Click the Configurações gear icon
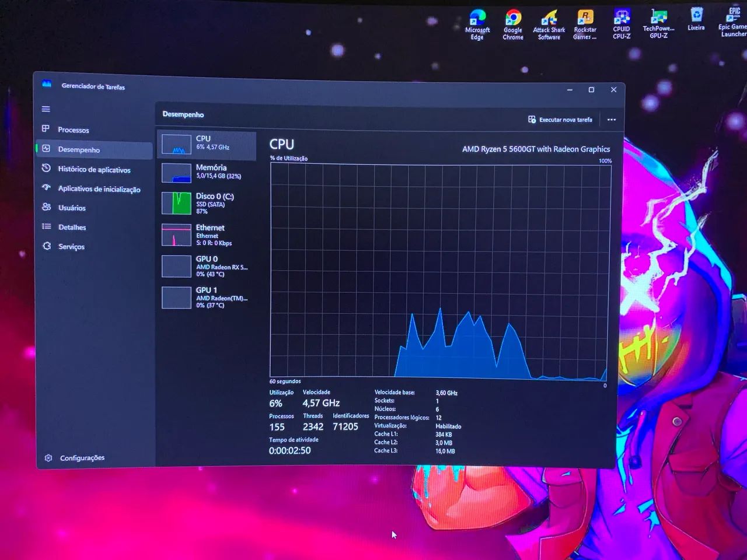 click(48, 458)
